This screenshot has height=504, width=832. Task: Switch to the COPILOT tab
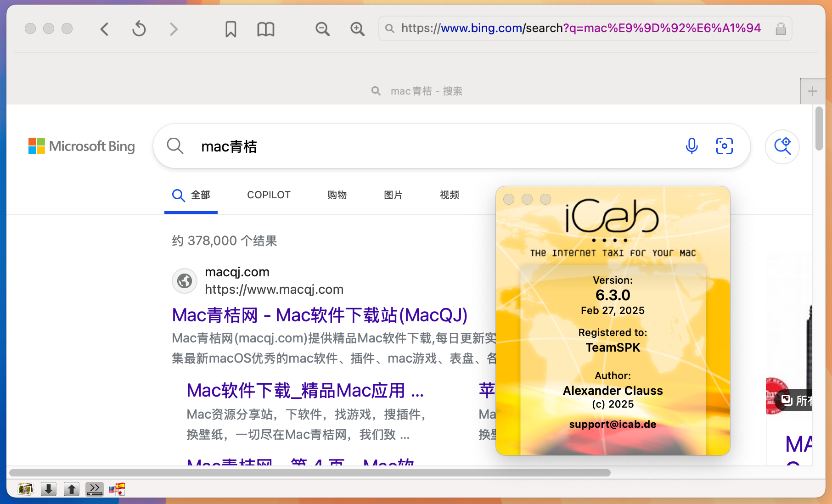pos(269,195)
